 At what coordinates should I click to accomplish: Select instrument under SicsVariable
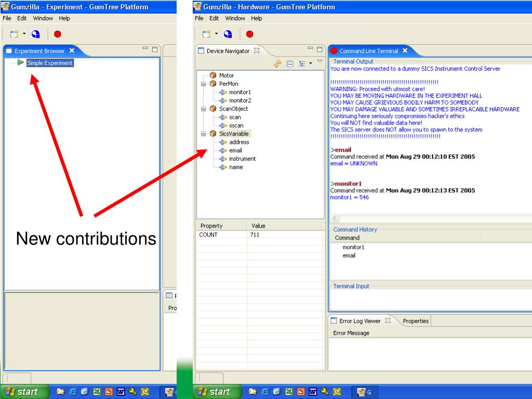click(242, 159)
